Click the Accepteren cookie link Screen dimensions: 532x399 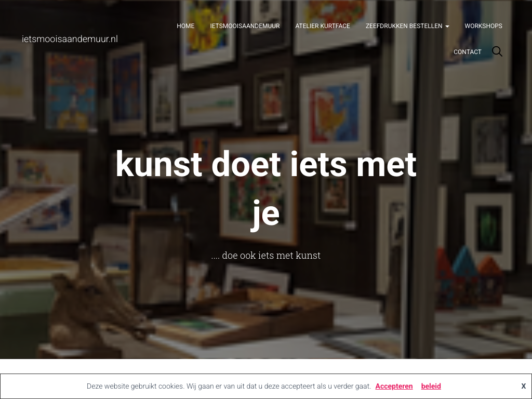[394, 386]
